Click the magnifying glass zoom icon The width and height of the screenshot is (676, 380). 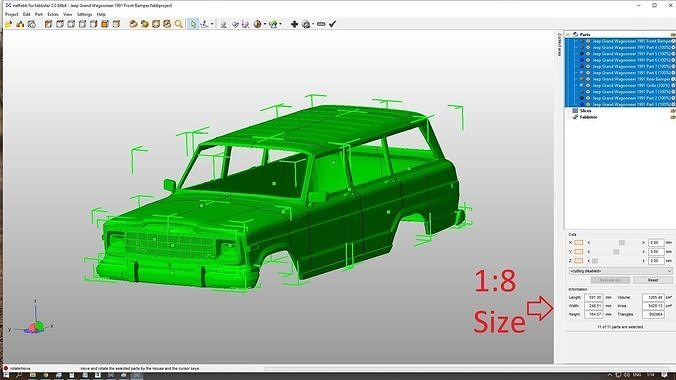(x=179, y=24)
